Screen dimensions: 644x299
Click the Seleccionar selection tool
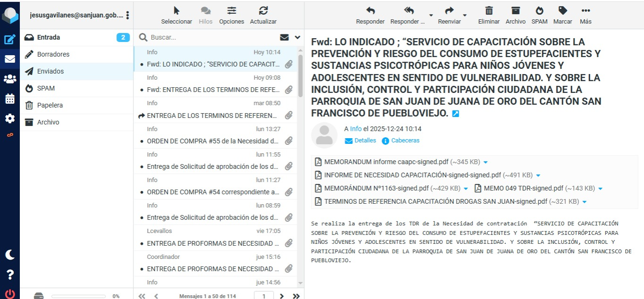click(176, 15)
